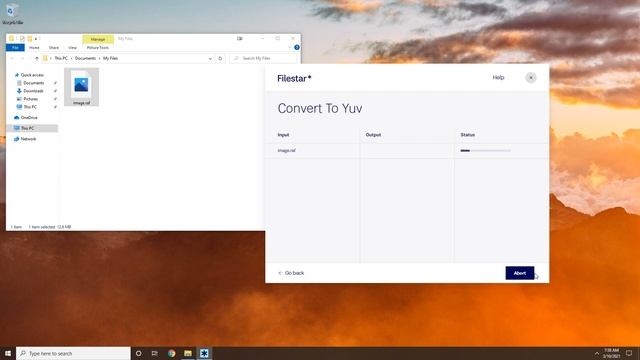This screenshot has width=640, height=360.
Task: Click the Status column header
Action: pos(467,135)
